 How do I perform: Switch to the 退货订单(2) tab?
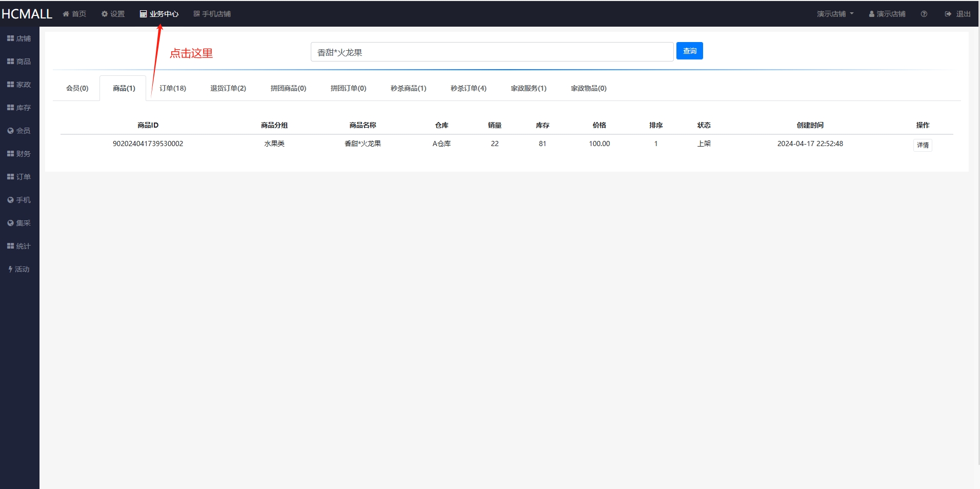228,88
